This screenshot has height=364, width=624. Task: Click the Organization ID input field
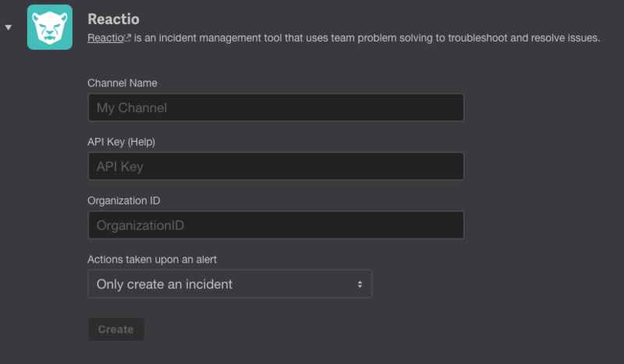(276, 225)
